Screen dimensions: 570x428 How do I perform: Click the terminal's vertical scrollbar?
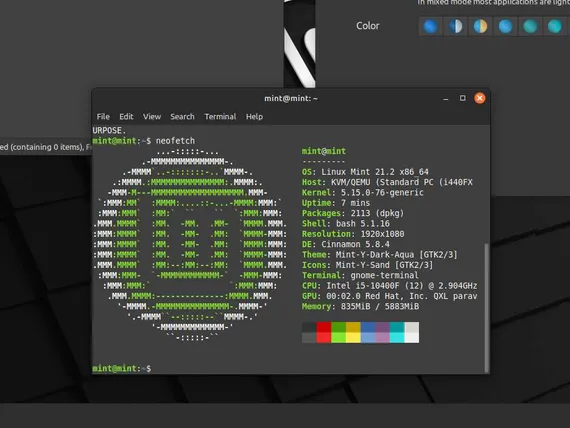pos(486,308)
